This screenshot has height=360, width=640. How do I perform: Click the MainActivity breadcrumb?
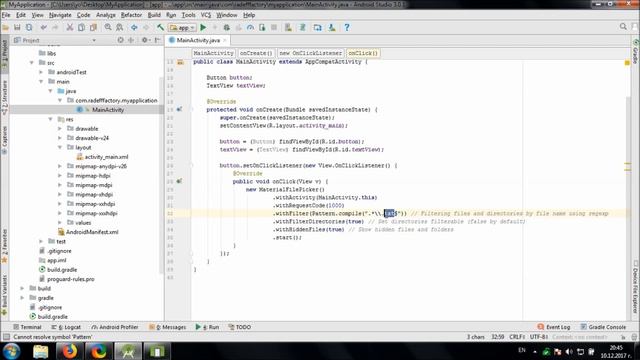pos(213,53)
